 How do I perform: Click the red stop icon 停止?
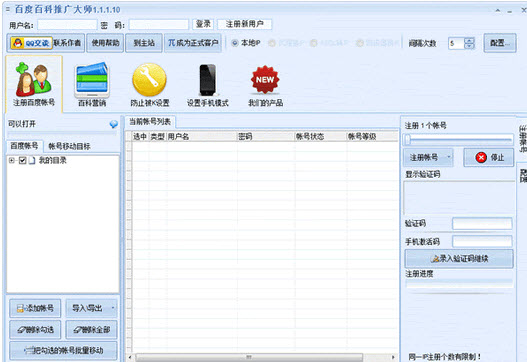coord(481,157)
